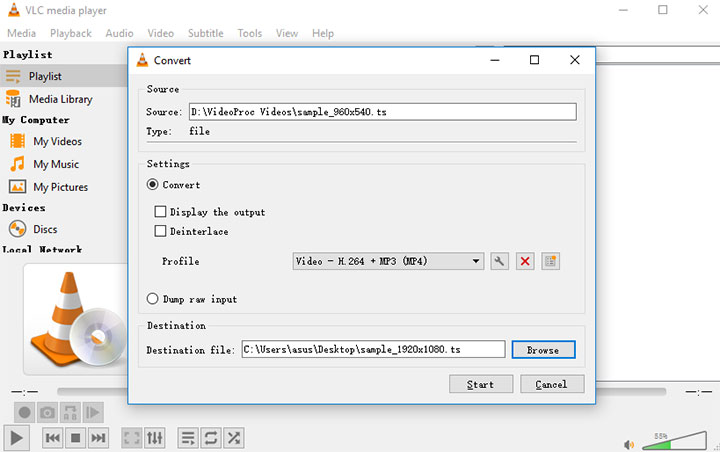Select Dump raw input radio button

pyautogui.click(x=152, y=299)
